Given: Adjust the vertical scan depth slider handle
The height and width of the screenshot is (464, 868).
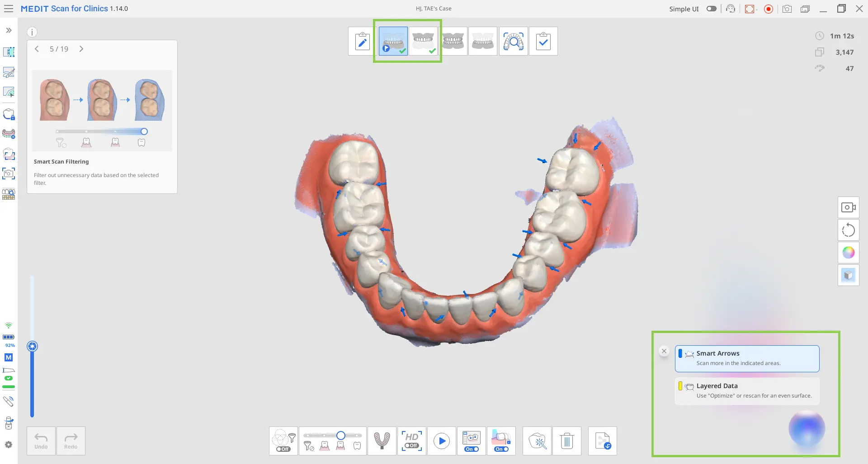Looking at the screenshot, I should coord(32,347).
